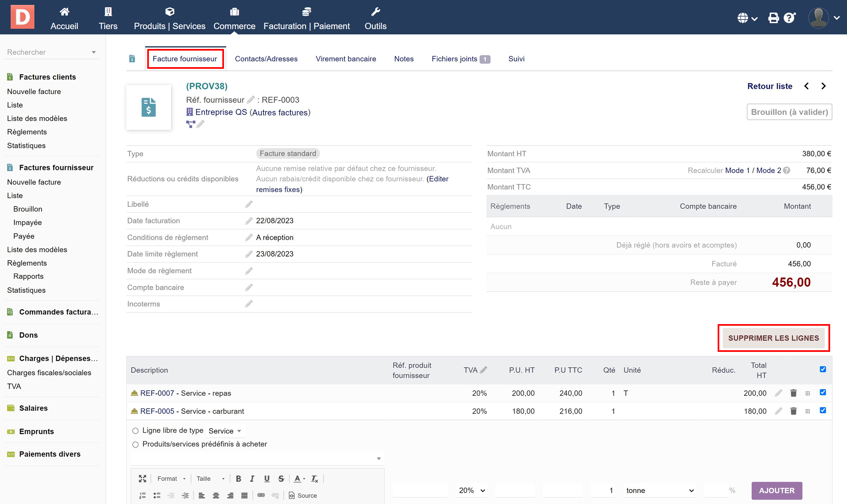Click the insert link icon in editor

click(261, 495)
